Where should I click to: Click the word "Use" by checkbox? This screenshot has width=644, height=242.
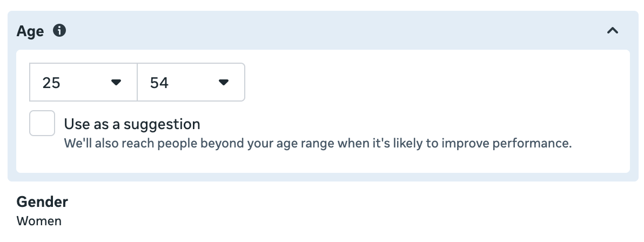76,124
